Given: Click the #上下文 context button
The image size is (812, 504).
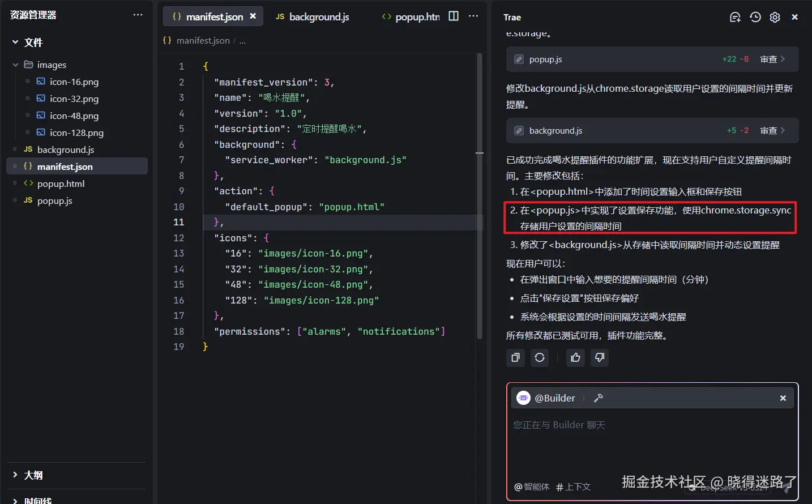Looking at the screenshot, I should point(573,486).
